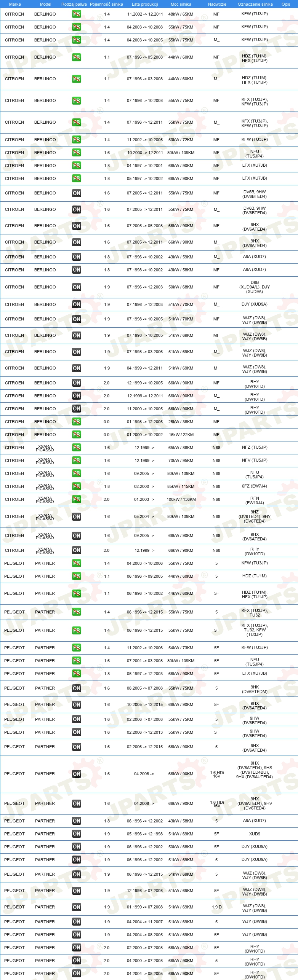Select the 9HK (DV6ETEDM) engine code cell
The image size is (298, 980).
point(255,689)
